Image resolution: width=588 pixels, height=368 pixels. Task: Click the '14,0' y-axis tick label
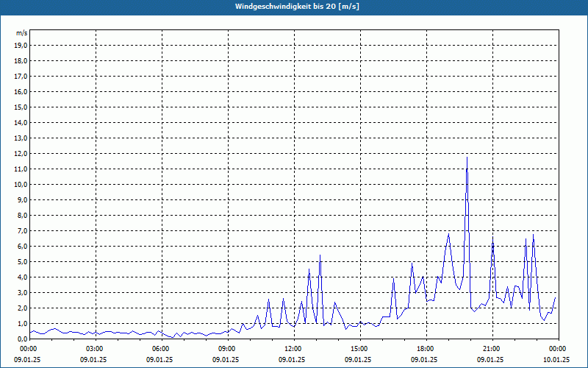(21, 122)
